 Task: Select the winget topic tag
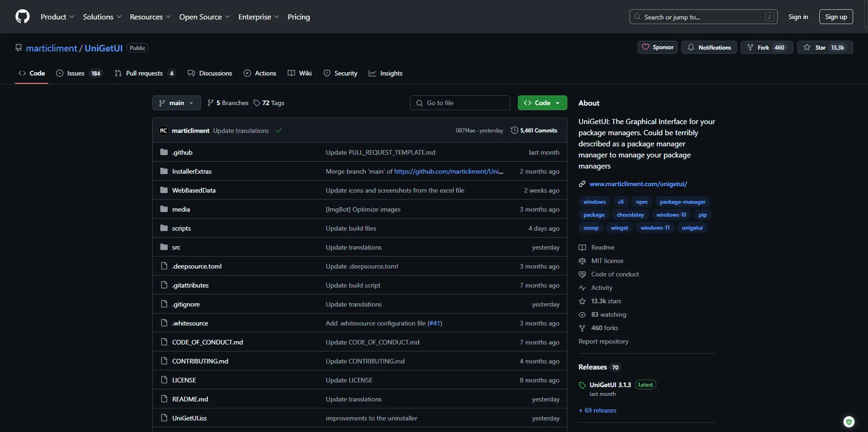coord(619,228)
